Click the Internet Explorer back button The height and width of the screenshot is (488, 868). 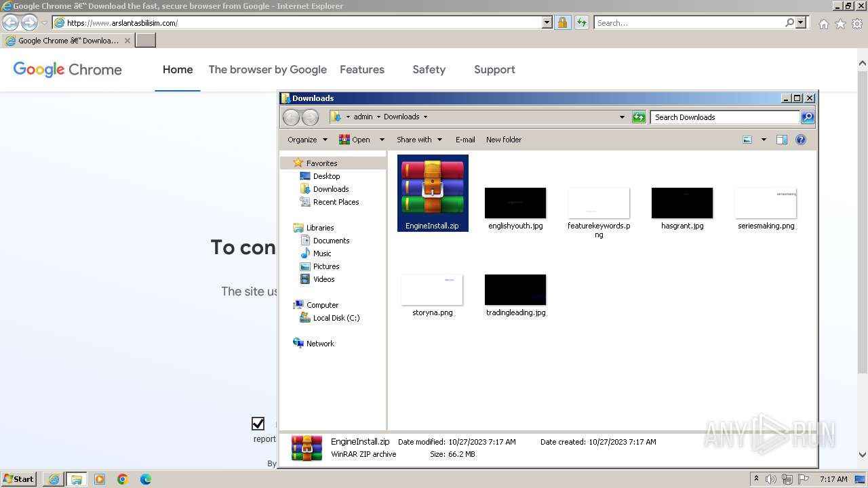pyautogui.click(x=10, y=22)
